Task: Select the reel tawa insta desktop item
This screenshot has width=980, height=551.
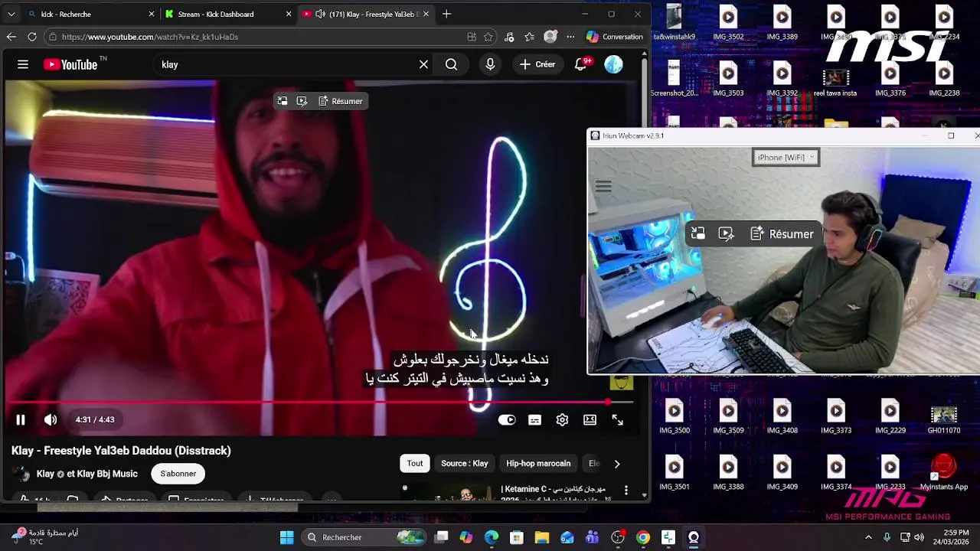Action: click(835, 83)
